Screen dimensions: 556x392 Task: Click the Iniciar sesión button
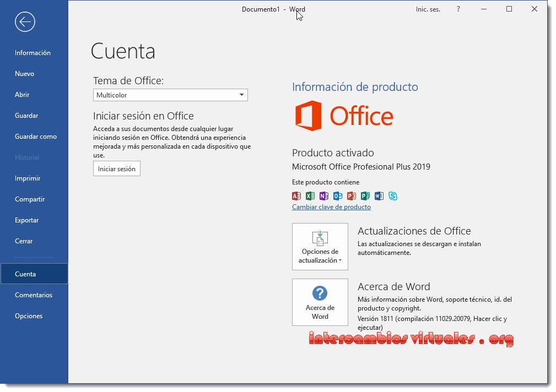[x=117, y=168]
